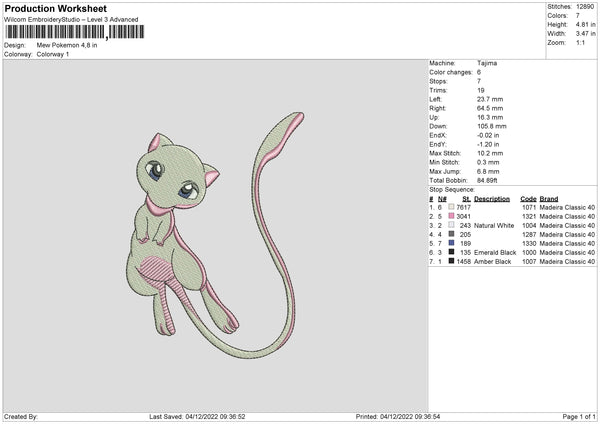Click the gray swatch for code 1287
Viewport: 600px width, 424px height.
pyautogui.click(x=451, y=234)
